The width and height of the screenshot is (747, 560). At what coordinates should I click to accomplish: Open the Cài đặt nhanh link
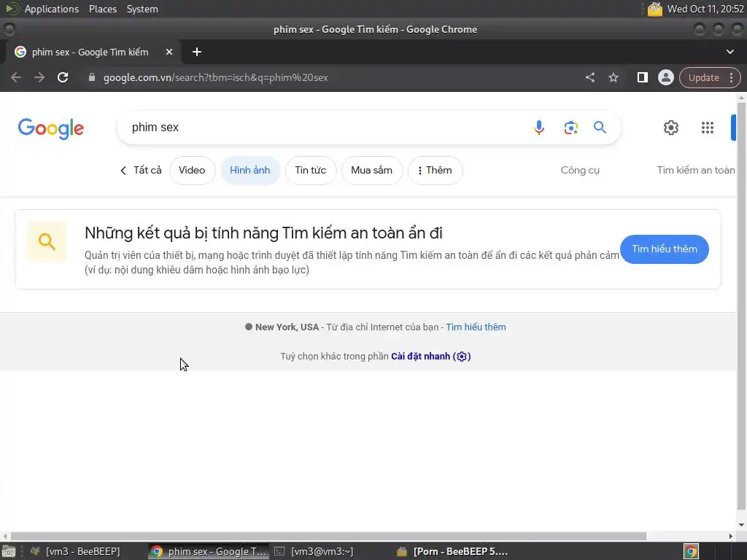coord(430,356)
